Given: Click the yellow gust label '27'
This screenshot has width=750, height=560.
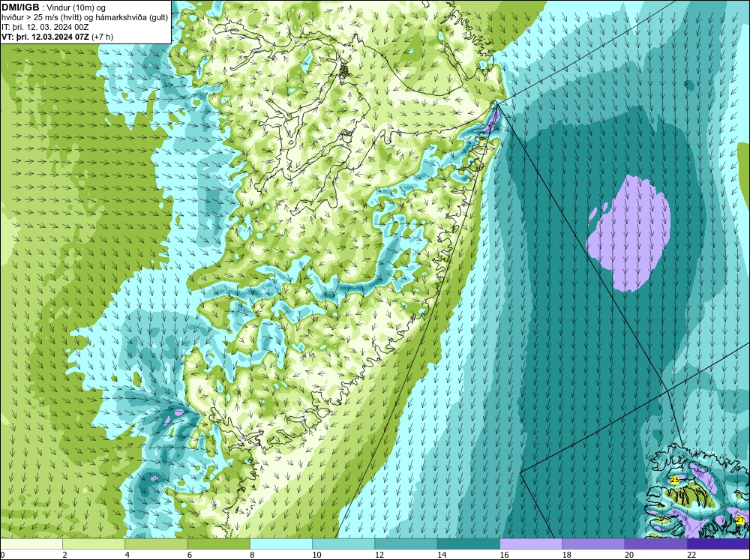Looking at the screenshot, I should pyautogui.click(x=740, y=520).
